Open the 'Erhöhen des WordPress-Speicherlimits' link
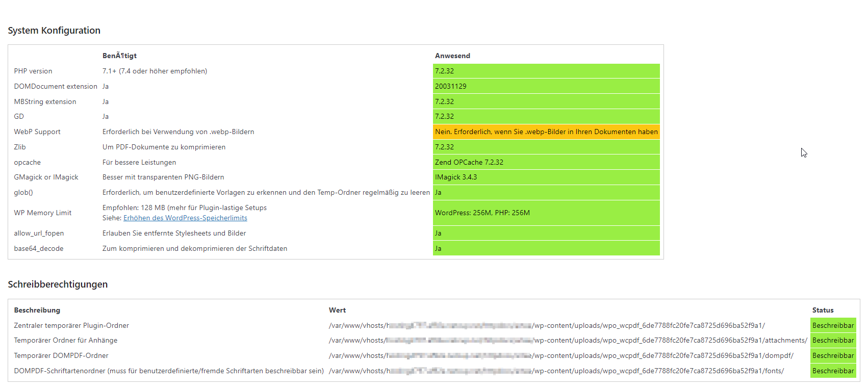868x388 pixels. [x=185, y=218]
